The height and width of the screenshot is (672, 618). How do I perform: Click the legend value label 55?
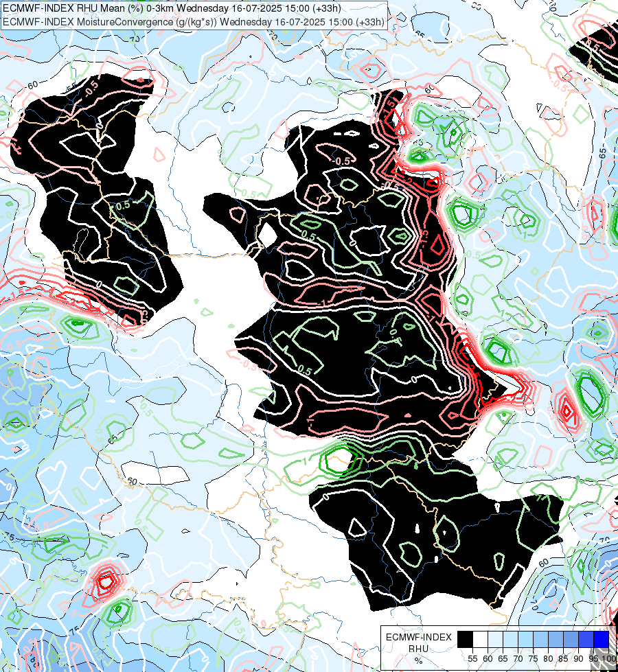pyautogui.click(x=472, y=659)
